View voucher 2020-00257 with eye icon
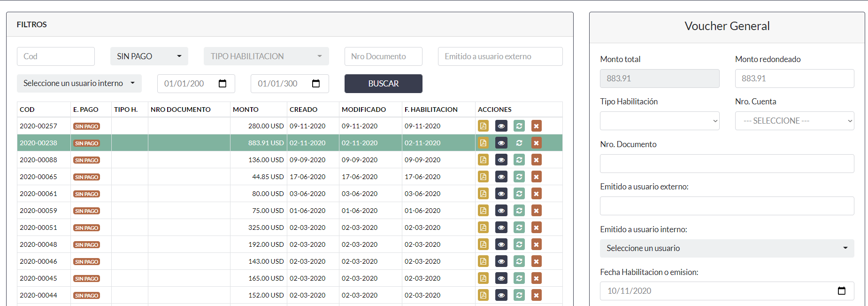This screenshot has height=306, width=868. coord(501,126)
